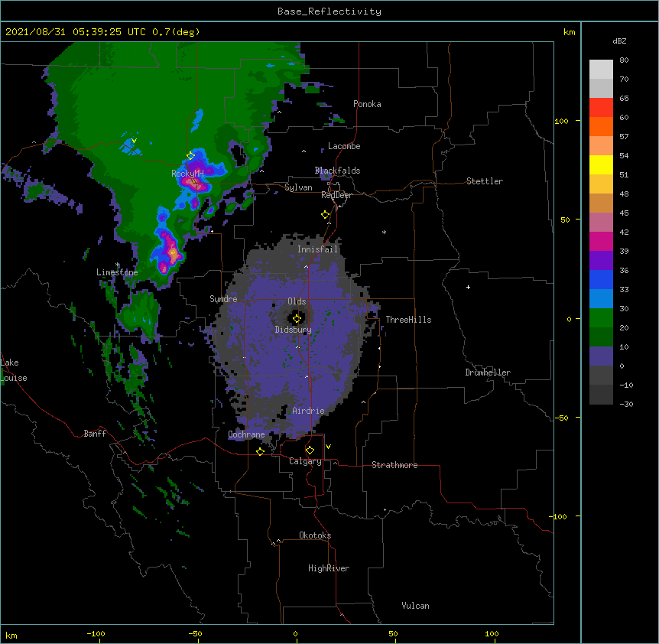Select the Blackfalds city label

[x=337, y=171]
